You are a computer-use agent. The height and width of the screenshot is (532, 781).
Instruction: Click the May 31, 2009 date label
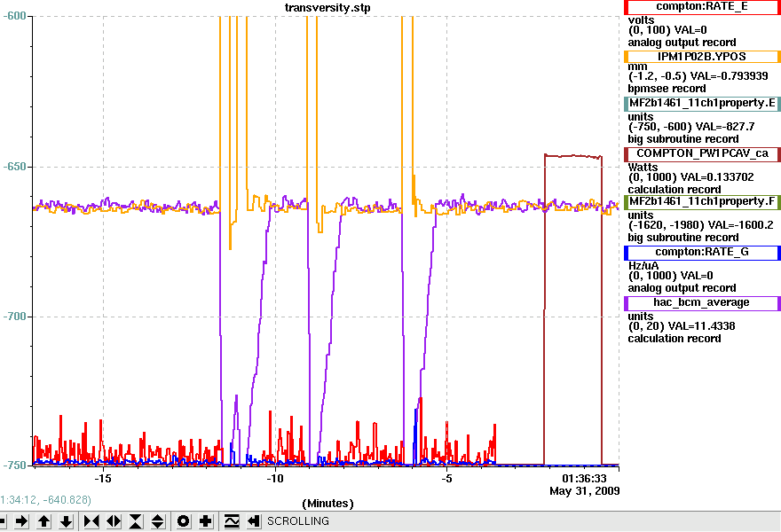585,491
